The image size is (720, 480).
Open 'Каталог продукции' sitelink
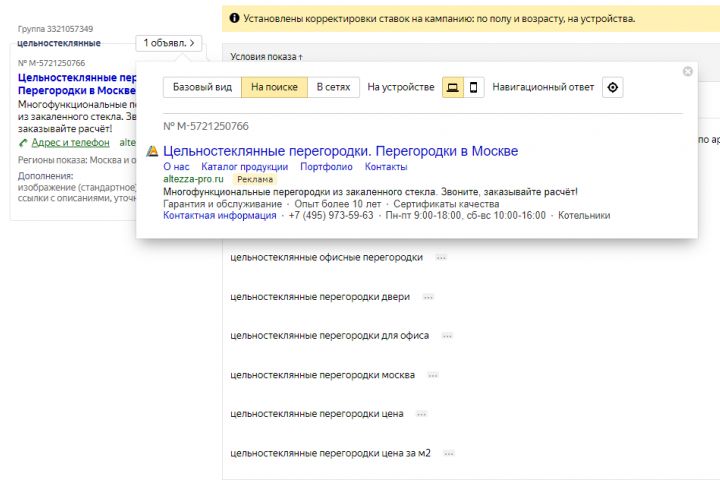click(x=244, y=167)
